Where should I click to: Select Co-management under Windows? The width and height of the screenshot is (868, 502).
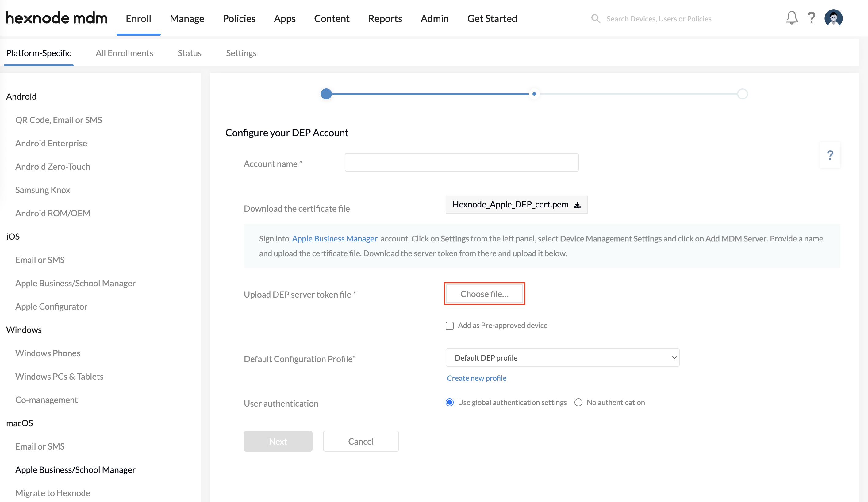[46, 400]
